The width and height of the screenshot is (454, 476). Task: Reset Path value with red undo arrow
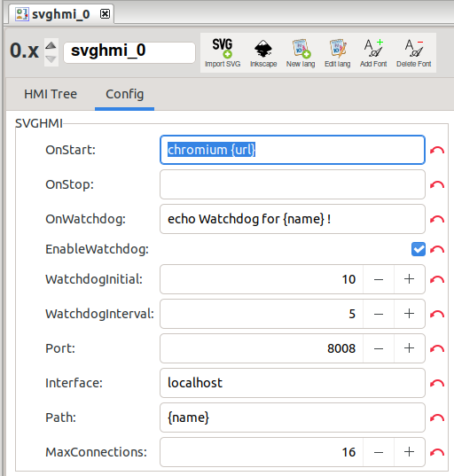click(437, 417)
